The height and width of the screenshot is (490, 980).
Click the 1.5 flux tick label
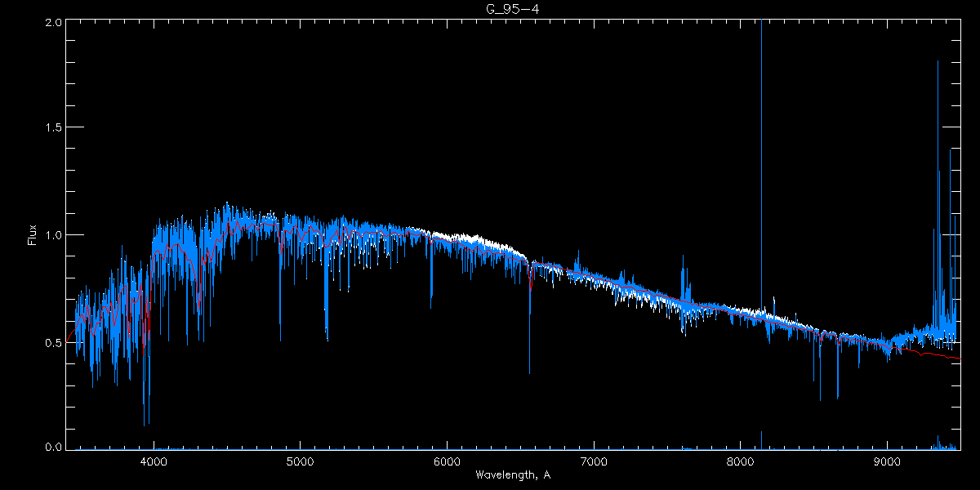coord(52,127)
